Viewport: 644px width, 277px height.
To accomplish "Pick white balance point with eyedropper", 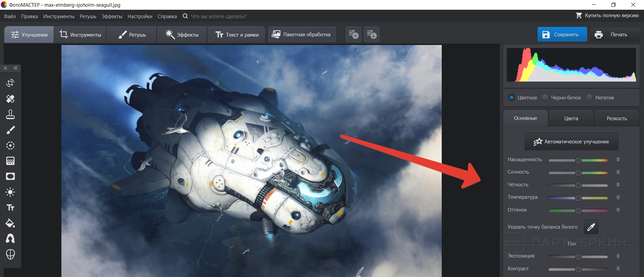I will point(591,227).
